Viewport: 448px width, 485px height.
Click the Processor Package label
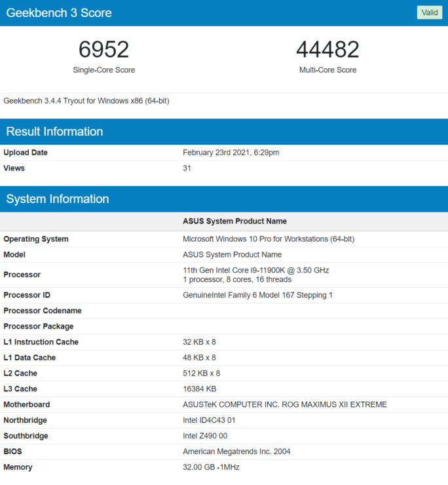tap(39, 326)
